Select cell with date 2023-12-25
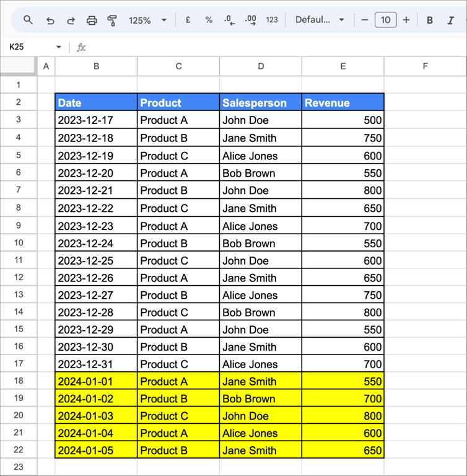This screenshot has height=476, width=467. coord(96,260)
